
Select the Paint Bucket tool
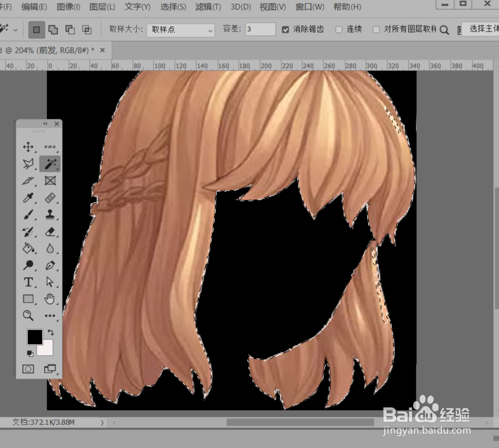(x=29, y=248)
